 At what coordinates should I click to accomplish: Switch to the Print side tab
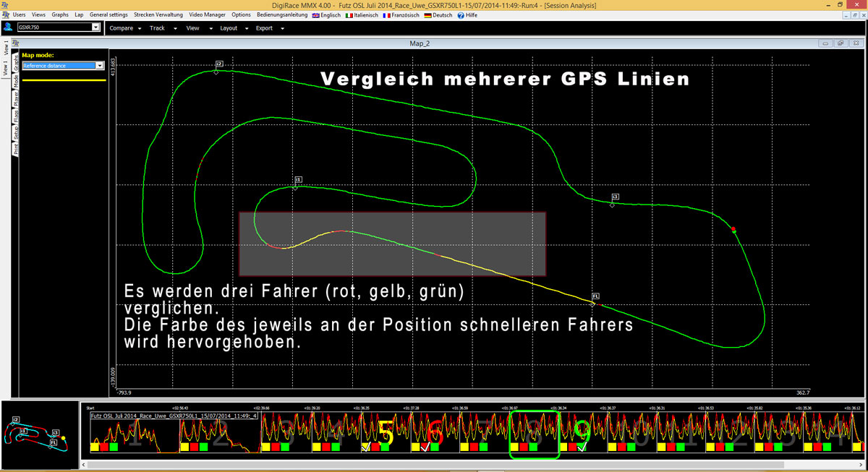click(x=15, y=148)
